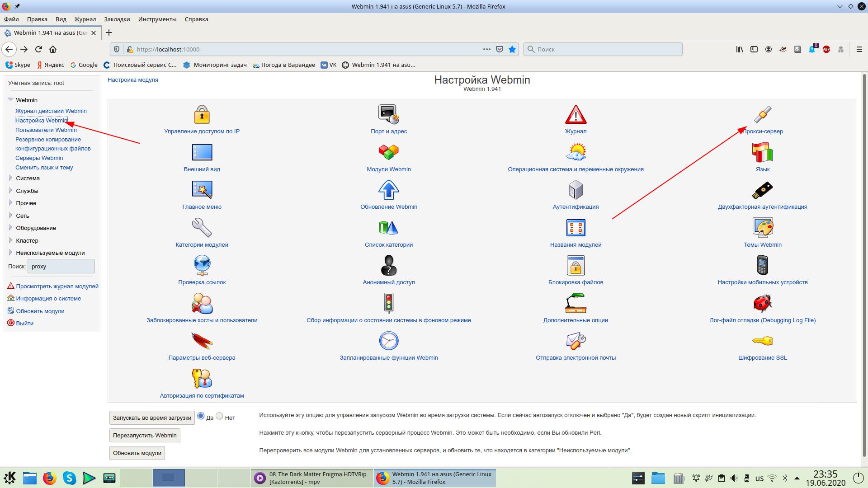Open the SSL Encryption key icon
The height and width of the screenshot is (488, 868).
tap(762, 341)
